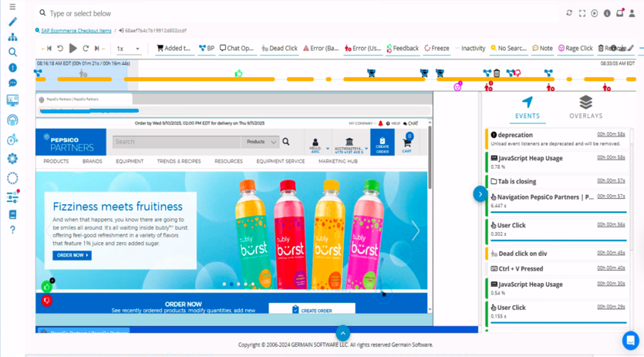Image resolution: width=644 pixels, height=357 pixels.
Task: Collapse the events panel with the blue chevron
Action: point(480,194)
